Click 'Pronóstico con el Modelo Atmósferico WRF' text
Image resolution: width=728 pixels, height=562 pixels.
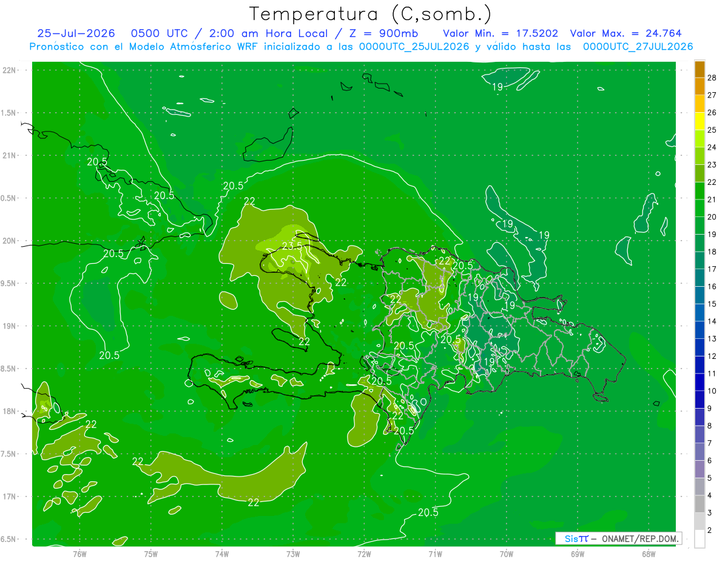point(145,47)
